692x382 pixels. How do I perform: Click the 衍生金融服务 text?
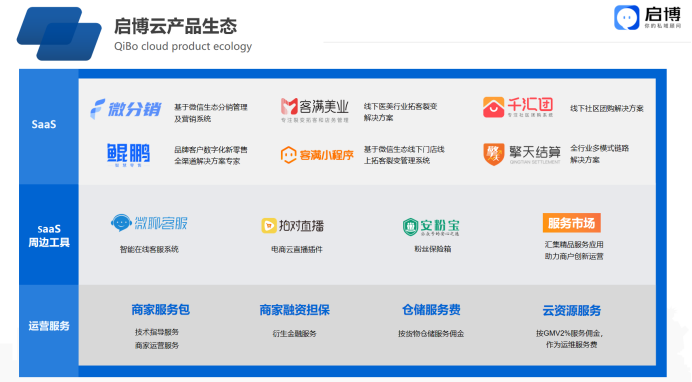coord(294,334)
